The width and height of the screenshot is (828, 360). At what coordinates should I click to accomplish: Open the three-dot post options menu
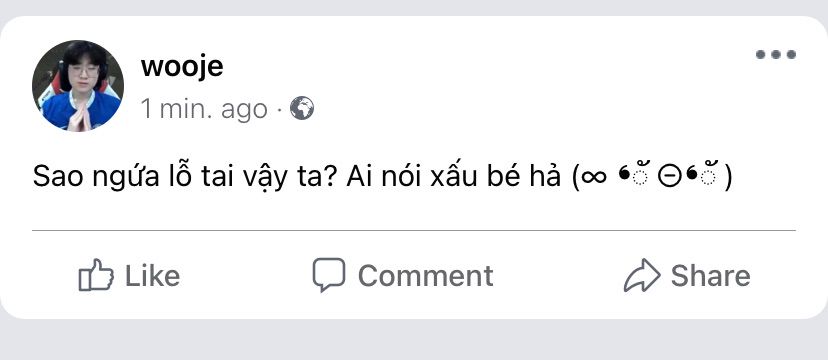[775, 54]
